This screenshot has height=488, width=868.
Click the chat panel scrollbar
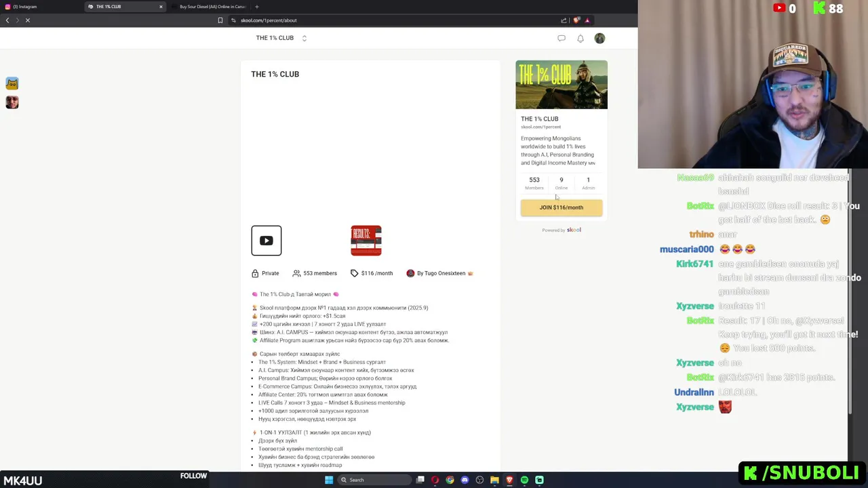click(850, 291)
